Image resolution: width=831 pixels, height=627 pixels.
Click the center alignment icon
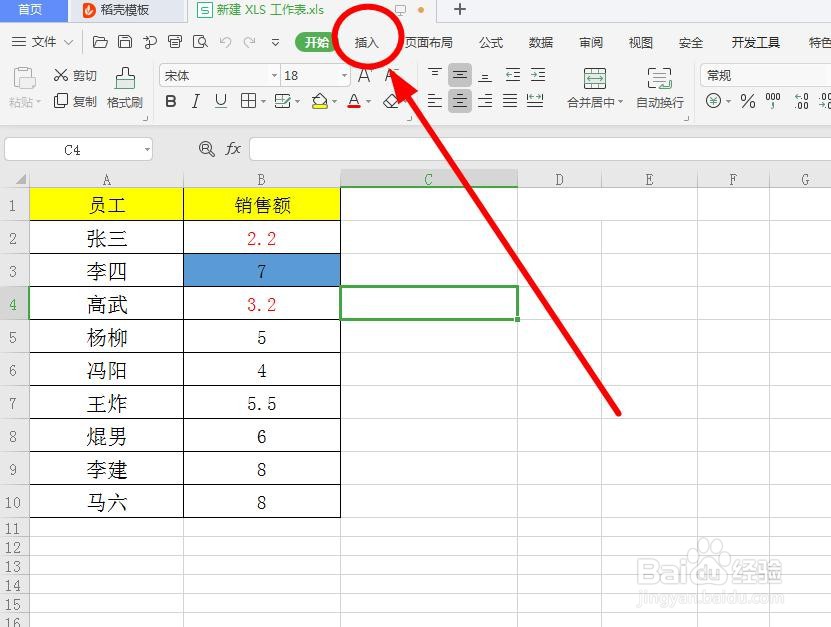460,100
